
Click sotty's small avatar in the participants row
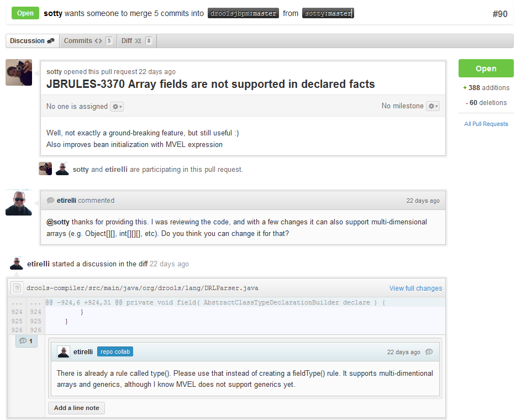pos(45,169)
